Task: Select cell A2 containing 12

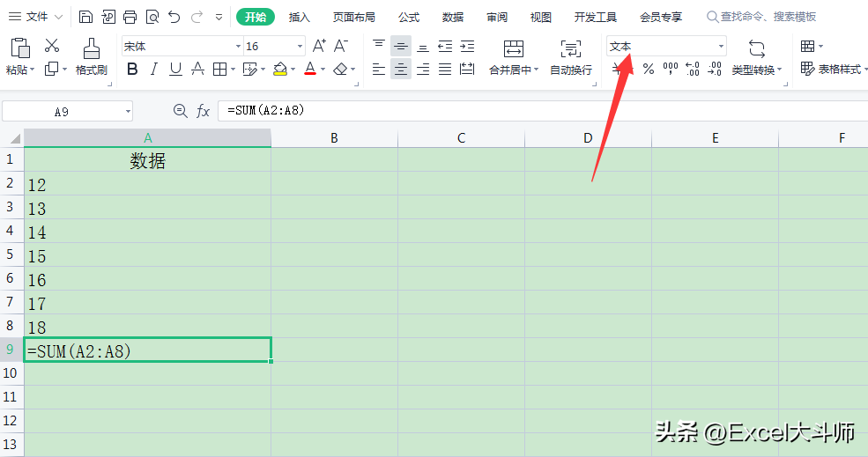Action: click(147, 184)
